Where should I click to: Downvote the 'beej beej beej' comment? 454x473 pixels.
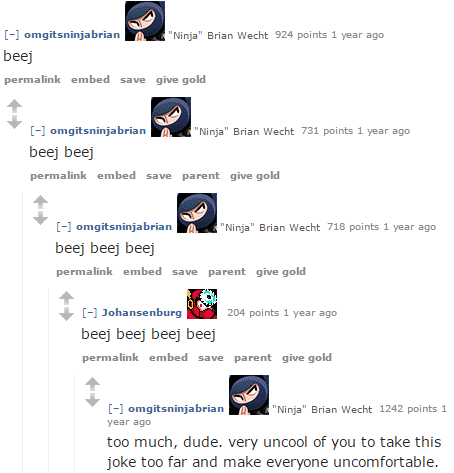[x=40, y=218]
